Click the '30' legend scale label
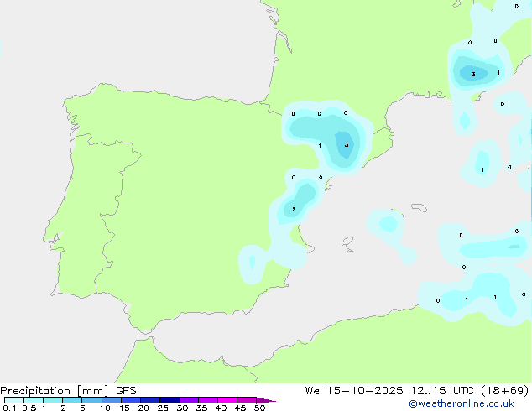 point(182,408)
